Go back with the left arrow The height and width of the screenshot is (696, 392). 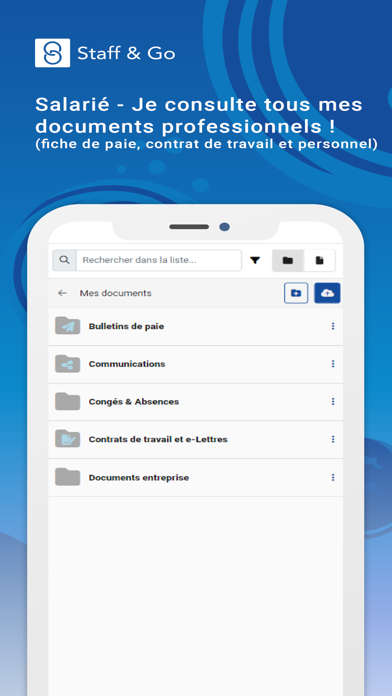pos(63,293)
